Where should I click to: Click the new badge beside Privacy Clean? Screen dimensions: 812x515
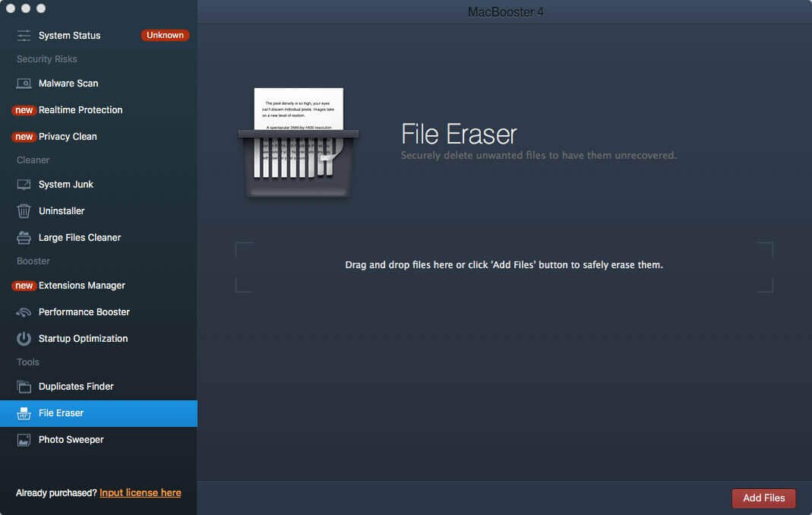[24, 136]
